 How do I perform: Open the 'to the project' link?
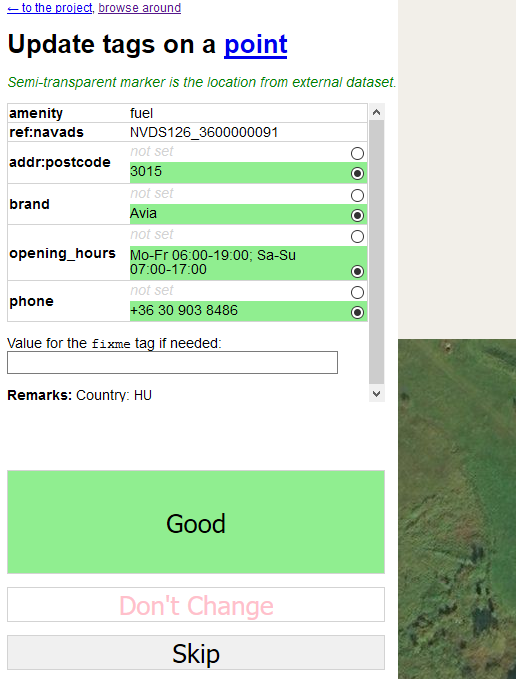point(50,8)
